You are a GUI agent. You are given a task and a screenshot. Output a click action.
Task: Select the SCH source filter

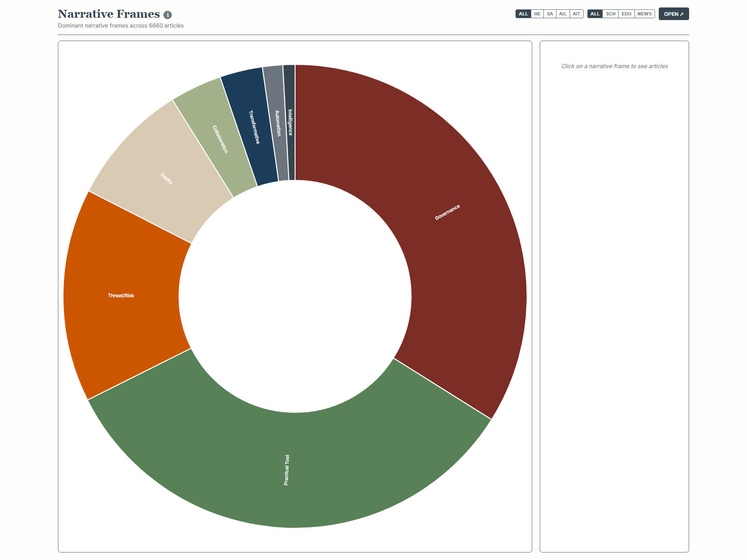pos(611,14)
